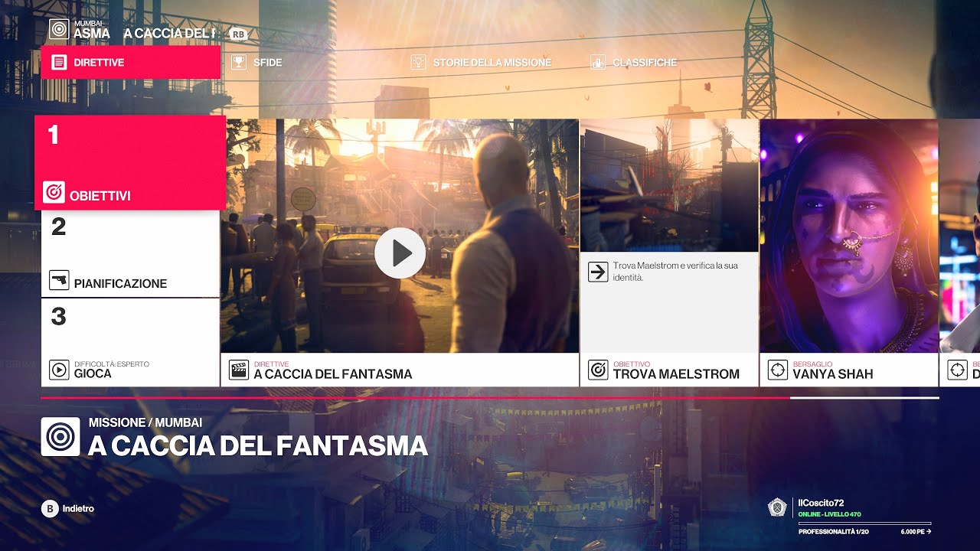Click the Pianificazione pistol icon
Viewport: 980px width, 551px height.
[x=59, y=280]
